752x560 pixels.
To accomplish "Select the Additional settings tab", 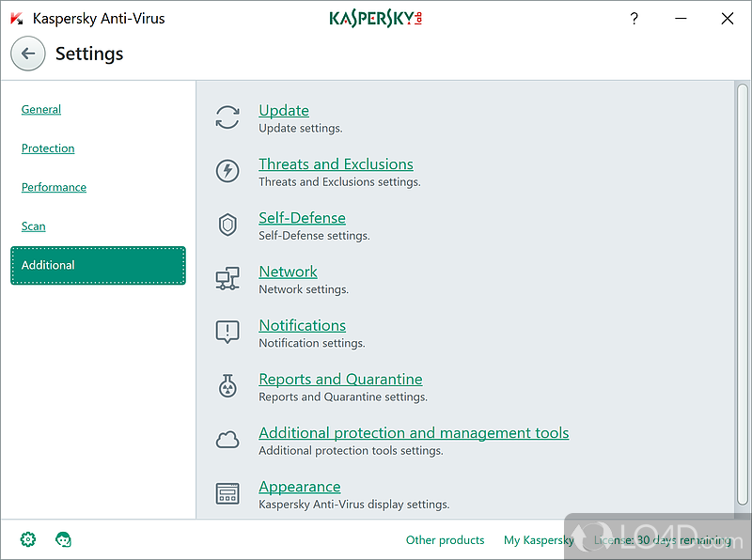I will click(98, 265).
